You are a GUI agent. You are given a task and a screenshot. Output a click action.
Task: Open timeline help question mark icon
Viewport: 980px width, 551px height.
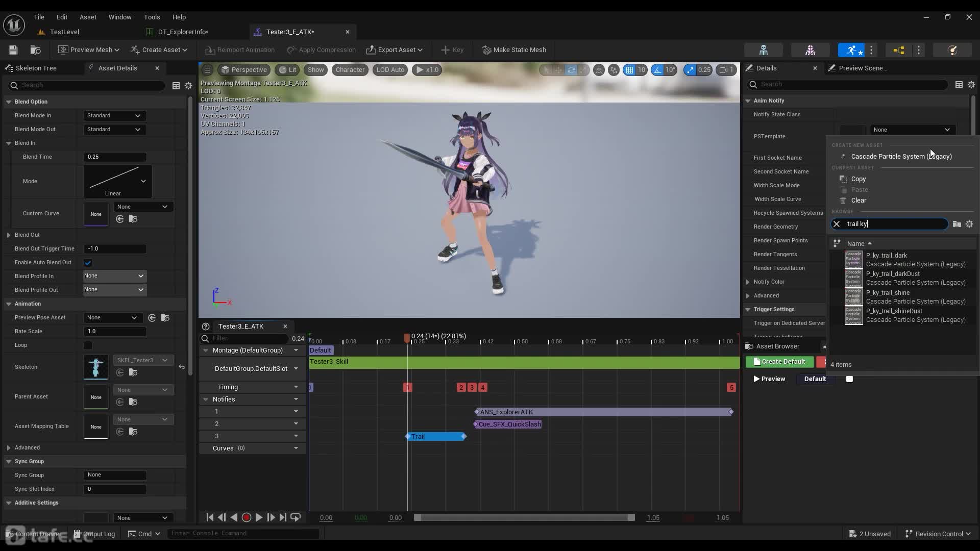206,327
